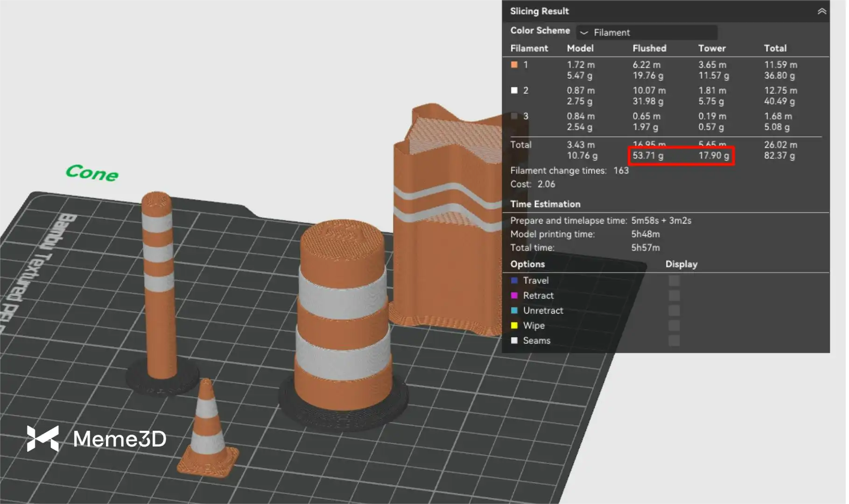Select the dark Filament 3 swatch
The width and height of the screenshot is (849, 504).
pyautogui.click(x=514, y=116)
